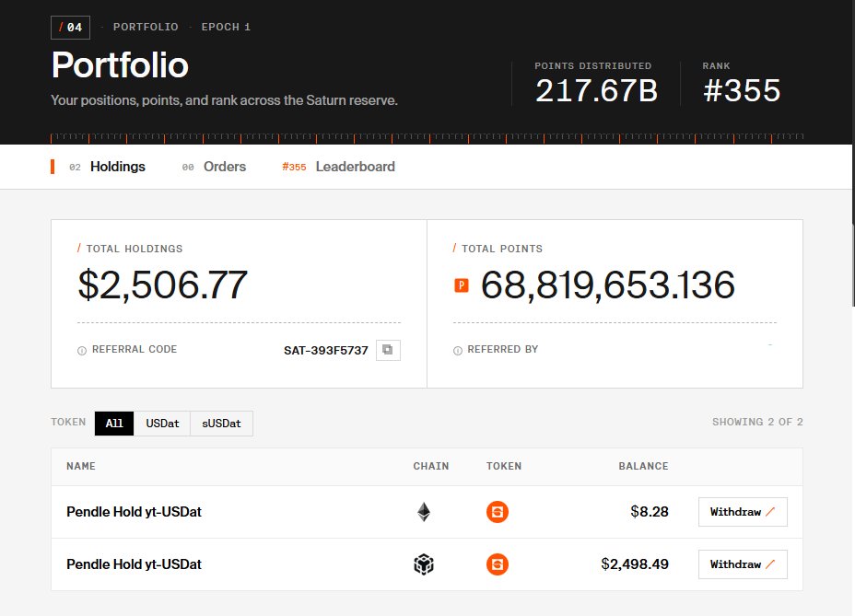Click the orange P points icon
Screen dimensions: 855x616
click(x=462, y=285)
